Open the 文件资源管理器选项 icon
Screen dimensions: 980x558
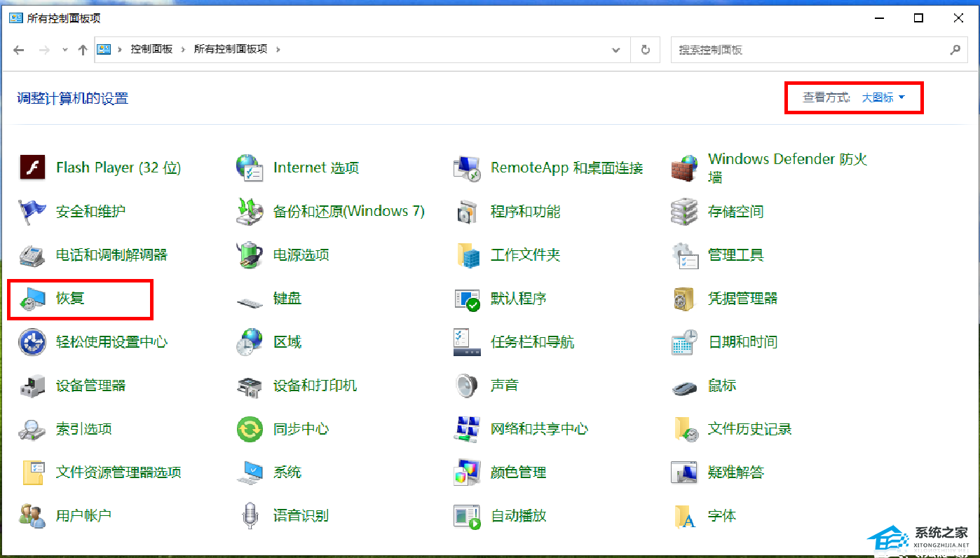point(34,472)
